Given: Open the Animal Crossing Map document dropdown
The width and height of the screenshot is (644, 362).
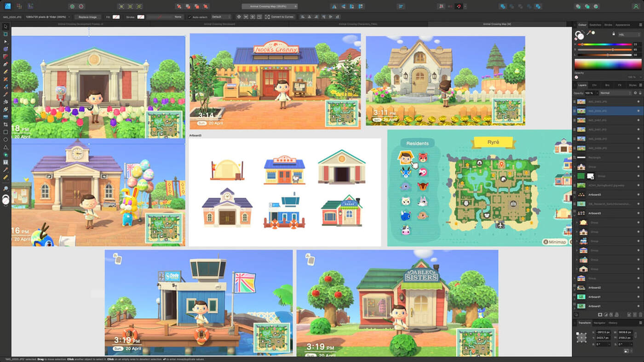Looking at the screenshot, I should click(x=270, y=6).
